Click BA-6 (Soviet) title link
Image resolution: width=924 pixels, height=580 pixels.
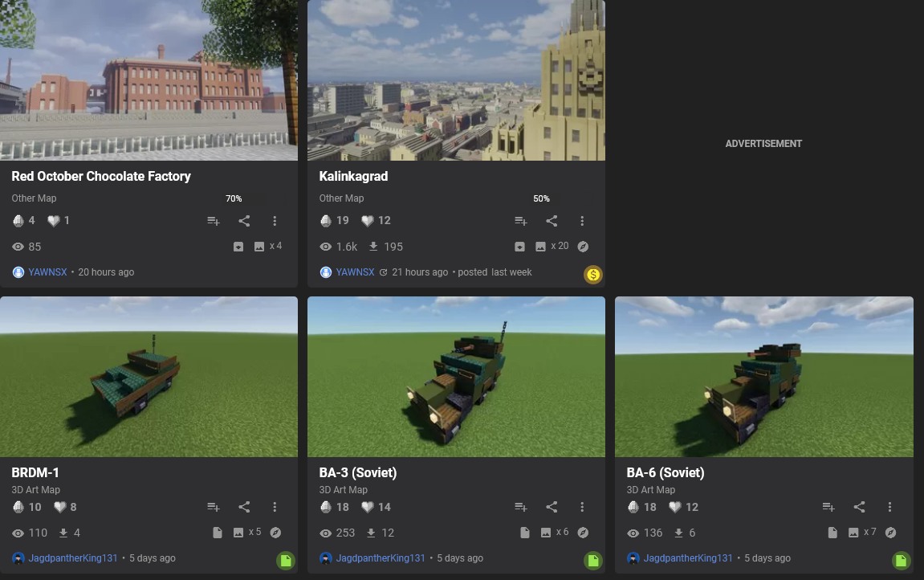(x=666, y=472)
